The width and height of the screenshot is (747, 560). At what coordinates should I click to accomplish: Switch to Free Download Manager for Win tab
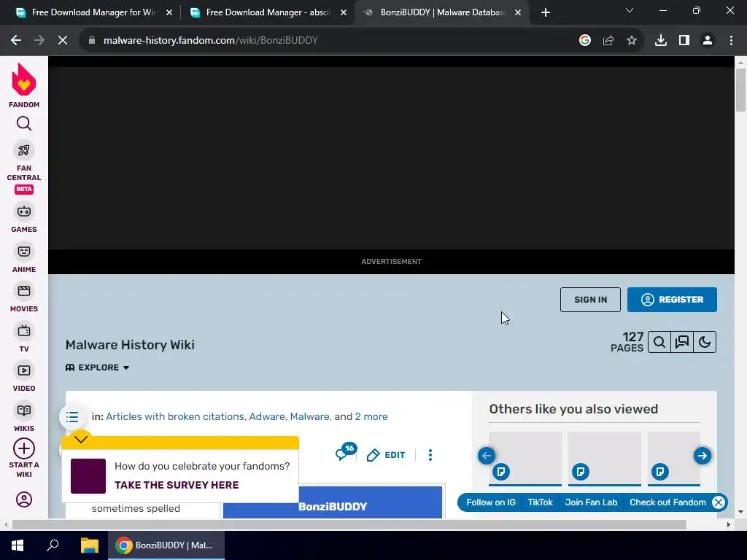tap(94, 12)
